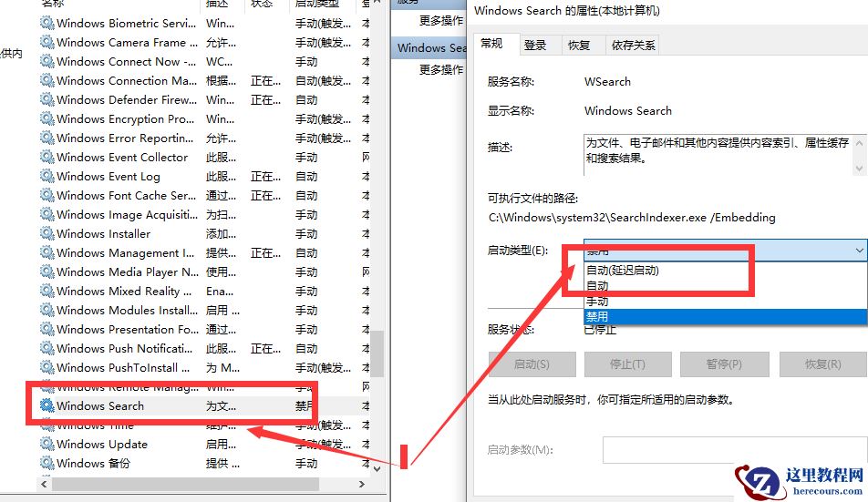
Task: Click gear icon of Windows Mixed Reality
Action: click(47, 291)
